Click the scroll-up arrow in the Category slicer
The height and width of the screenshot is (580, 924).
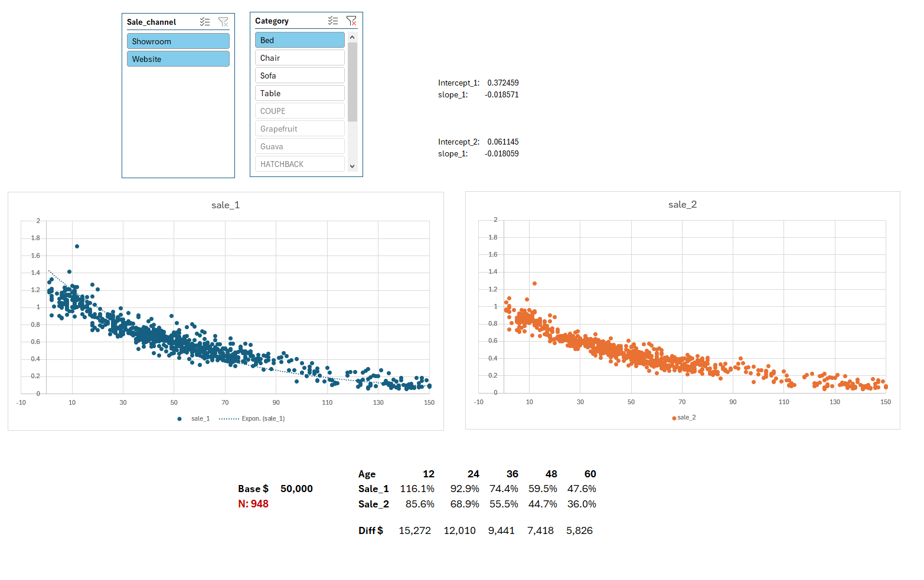352,37
